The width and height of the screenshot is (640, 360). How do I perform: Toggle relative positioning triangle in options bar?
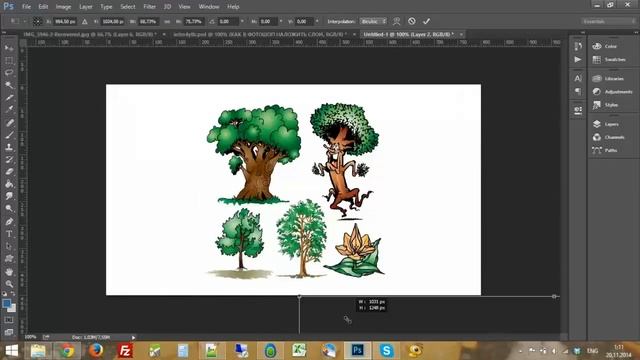tap(84, 21)
